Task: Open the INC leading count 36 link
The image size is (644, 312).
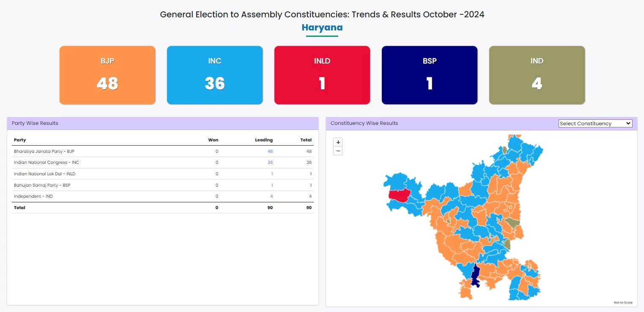Action: point(270,163)
